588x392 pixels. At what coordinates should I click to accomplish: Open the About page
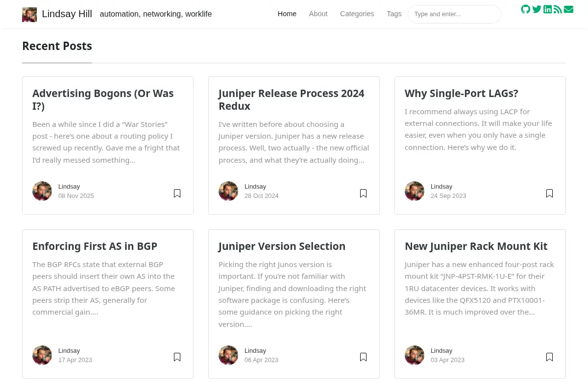pyautogui.click(x=318, y=14)
